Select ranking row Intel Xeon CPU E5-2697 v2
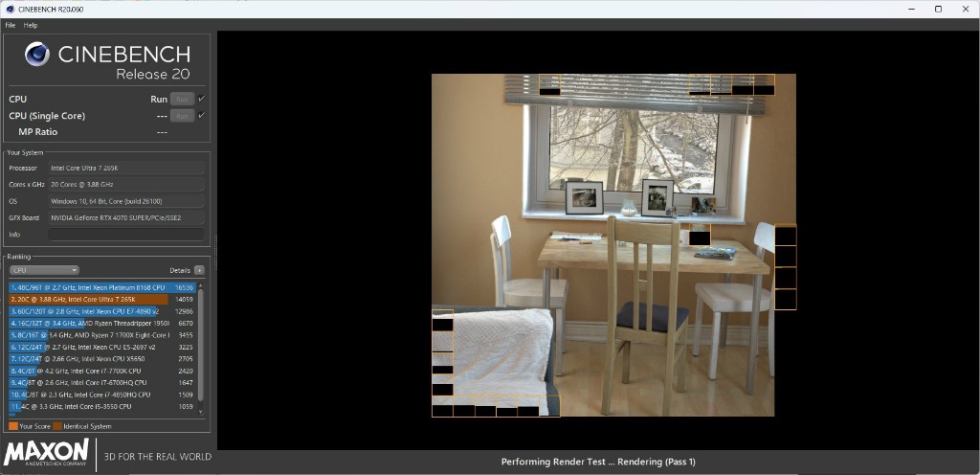 (101, 347)
